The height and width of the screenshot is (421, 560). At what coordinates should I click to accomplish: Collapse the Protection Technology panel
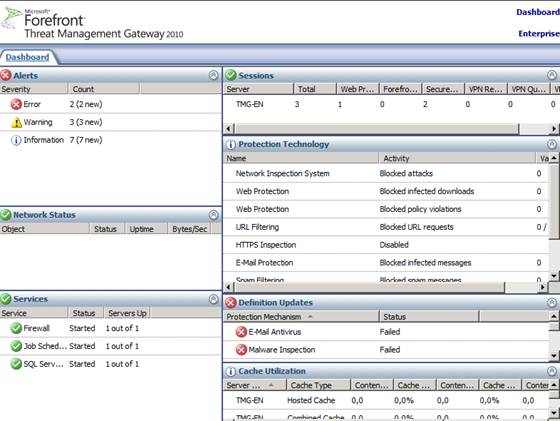(x=552, y=144)
